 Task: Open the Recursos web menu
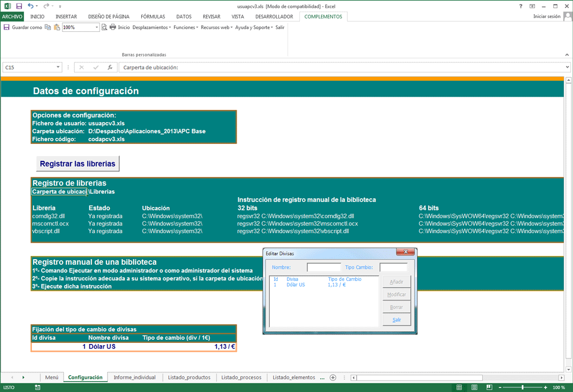[x=216, y=27]
